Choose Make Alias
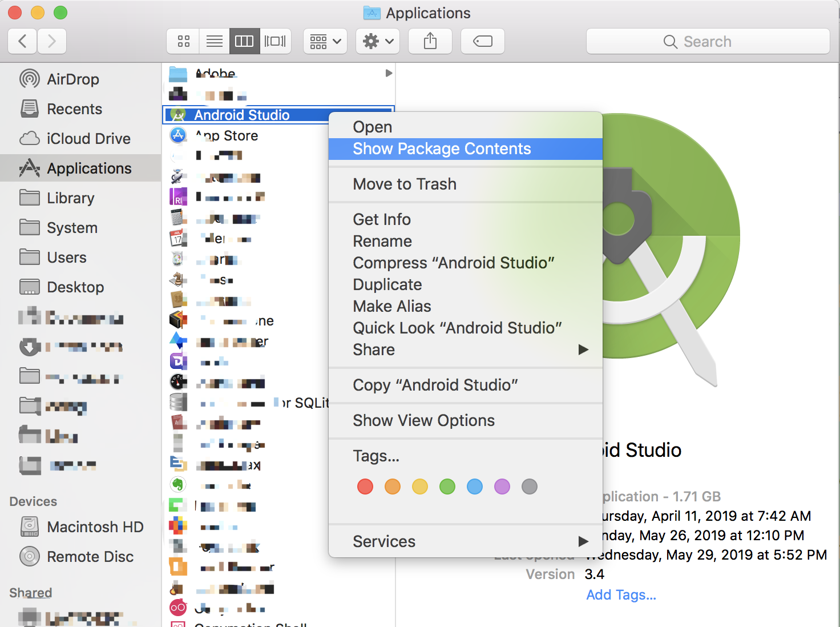Screen dimensions: 840x627 point(466,306)
